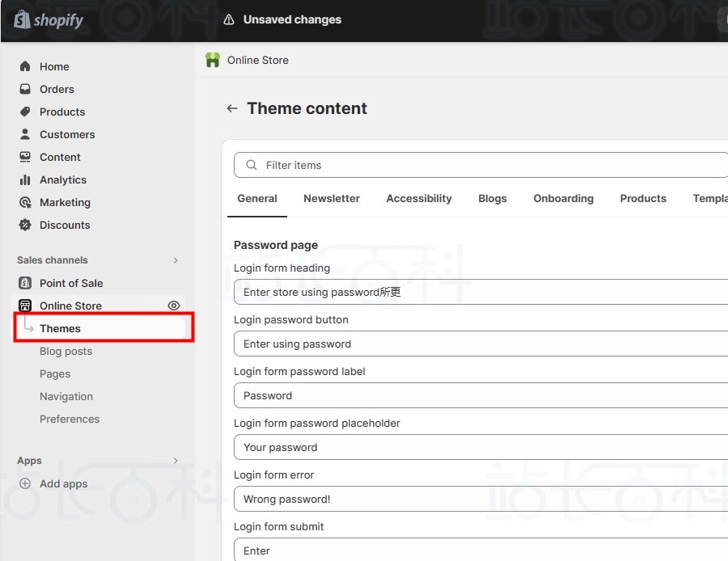The image size is (728, 561).
Task: Click the Content image icon
Action: [25, 157]
